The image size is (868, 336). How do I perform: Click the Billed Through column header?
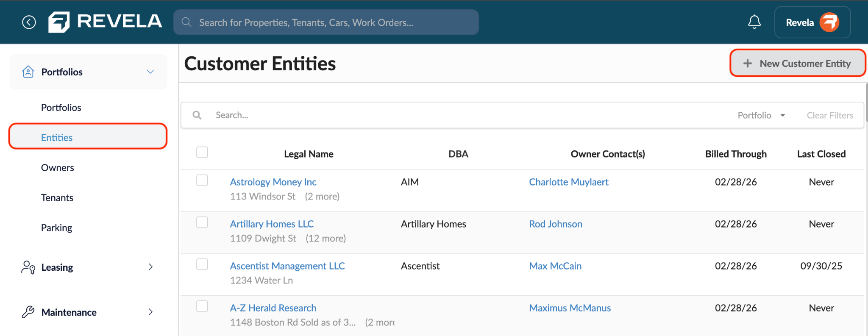click(736, 154)
